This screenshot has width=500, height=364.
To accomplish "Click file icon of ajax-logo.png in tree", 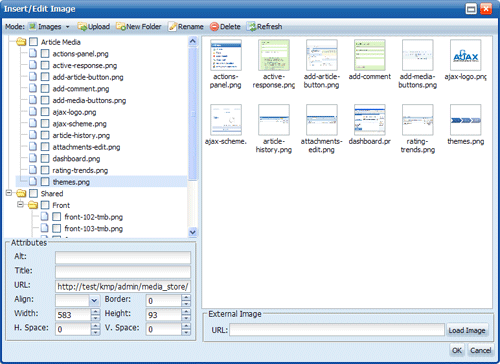I will click(x=33, y=112).
